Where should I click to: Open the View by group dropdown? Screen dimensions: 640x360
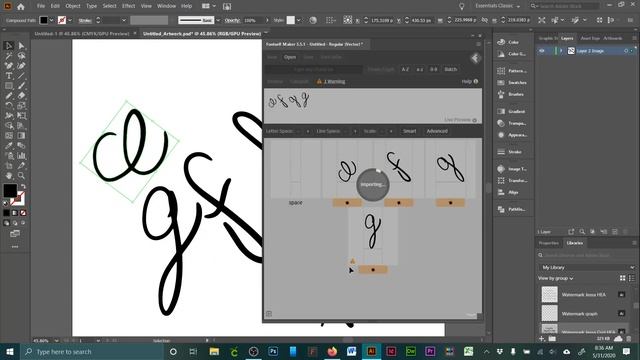point(556,278)
